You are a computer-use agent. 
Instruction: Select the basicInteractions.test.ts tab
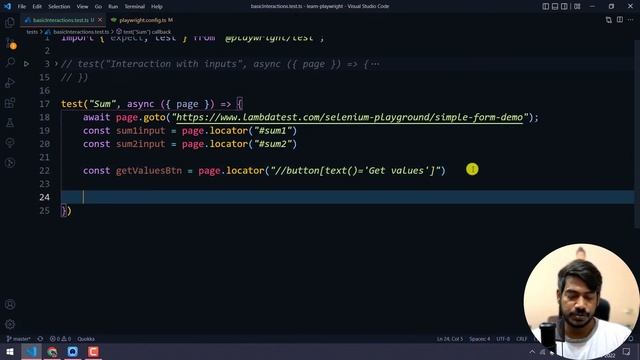(60, 20)
